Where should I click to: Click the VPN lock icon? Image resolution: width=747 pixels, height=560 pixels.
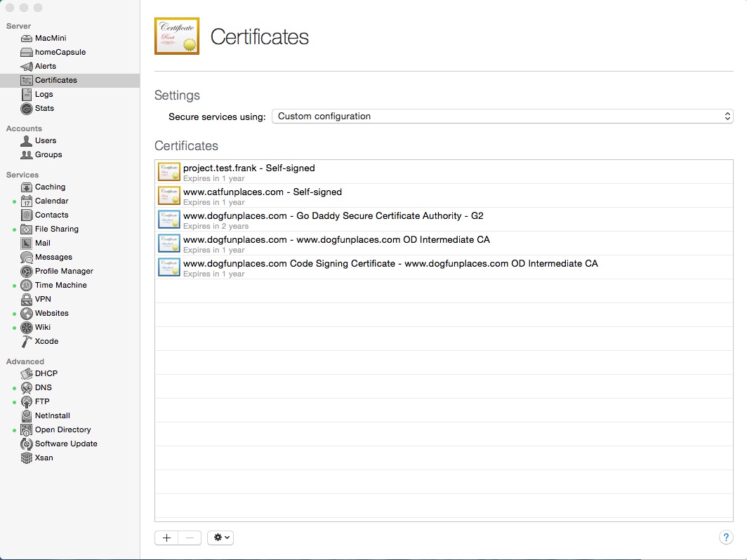pyautogui.click(x=27, y=299)
